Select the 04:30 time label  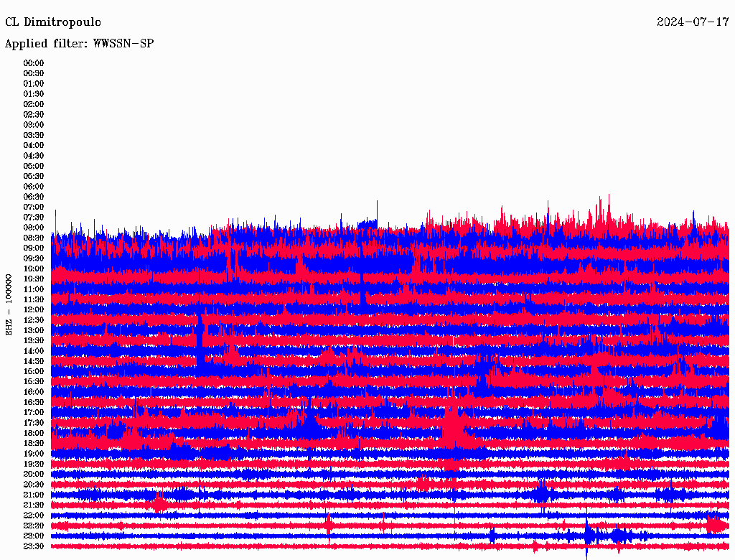[34, 156]
